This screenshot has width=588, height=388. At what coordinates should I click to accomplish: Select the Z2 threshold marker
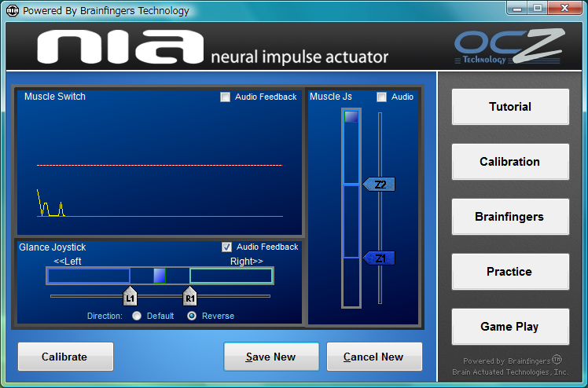[379, 185]
